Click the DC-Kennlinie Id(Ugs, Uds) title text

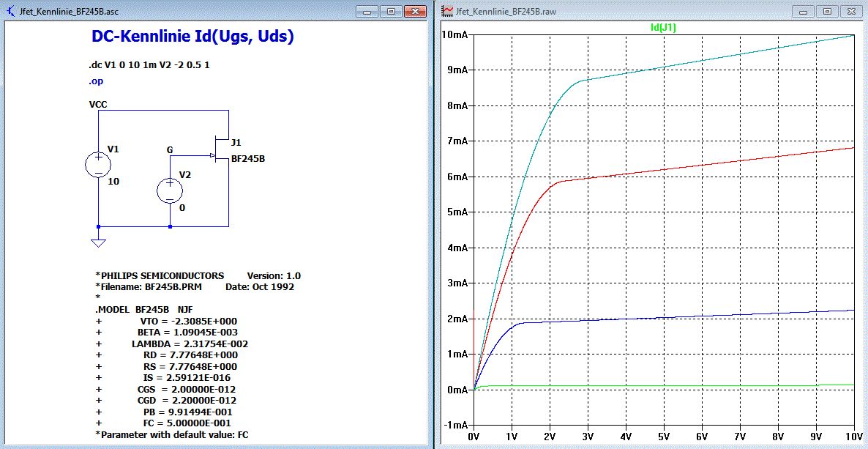pos(192,37)
